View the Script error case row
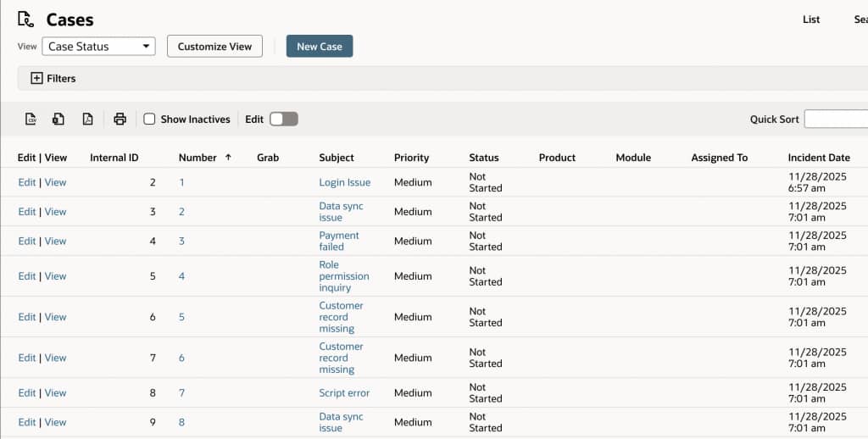This screenshot has height=439, width=868. pyautogui.click(x=56, y=393)
